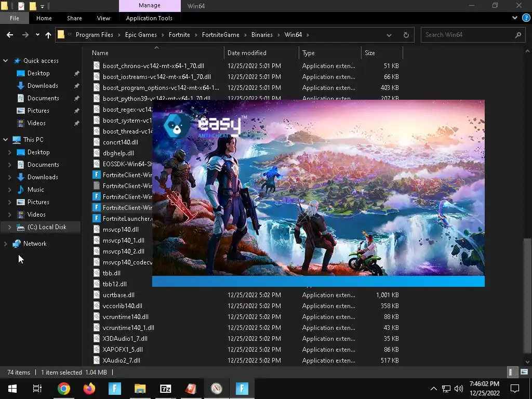
Task: Switch to the View ribbon tab
Action: click(x=103, y=18)
